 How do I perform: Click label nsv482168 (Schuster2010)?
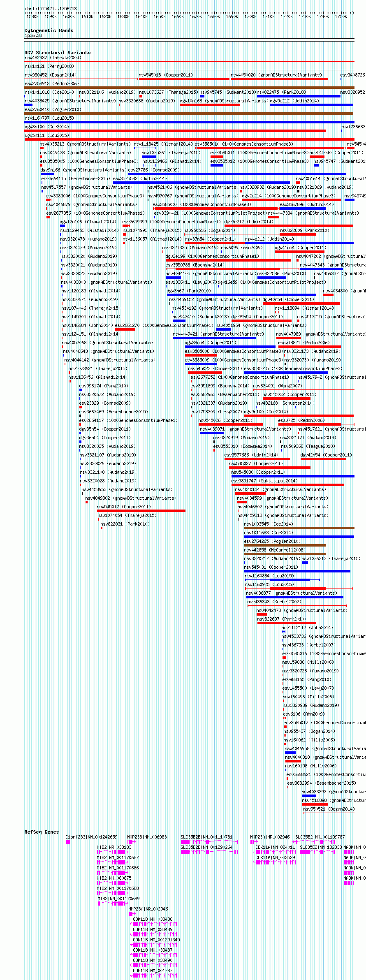[x=285, y=403]
